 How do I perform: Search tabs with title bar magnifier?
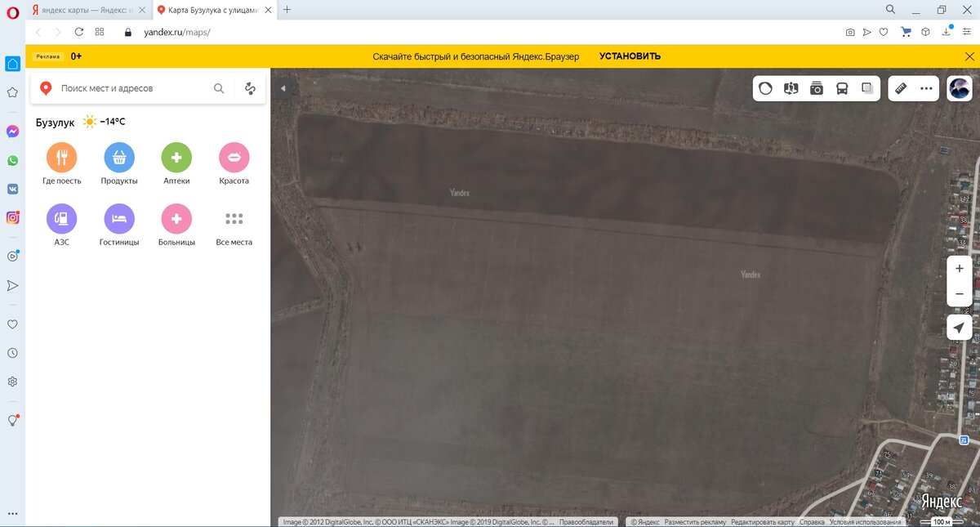[x=890, y=10]
